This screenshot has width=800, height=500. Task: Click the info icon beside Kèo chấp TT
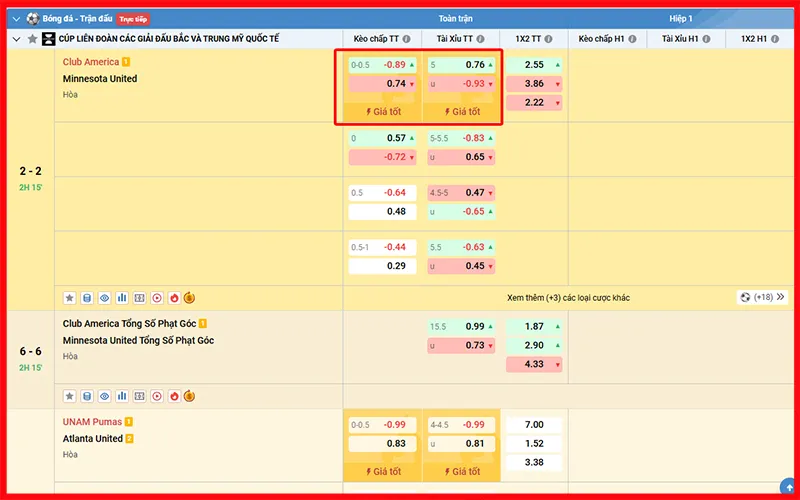(x=409, y=39)
